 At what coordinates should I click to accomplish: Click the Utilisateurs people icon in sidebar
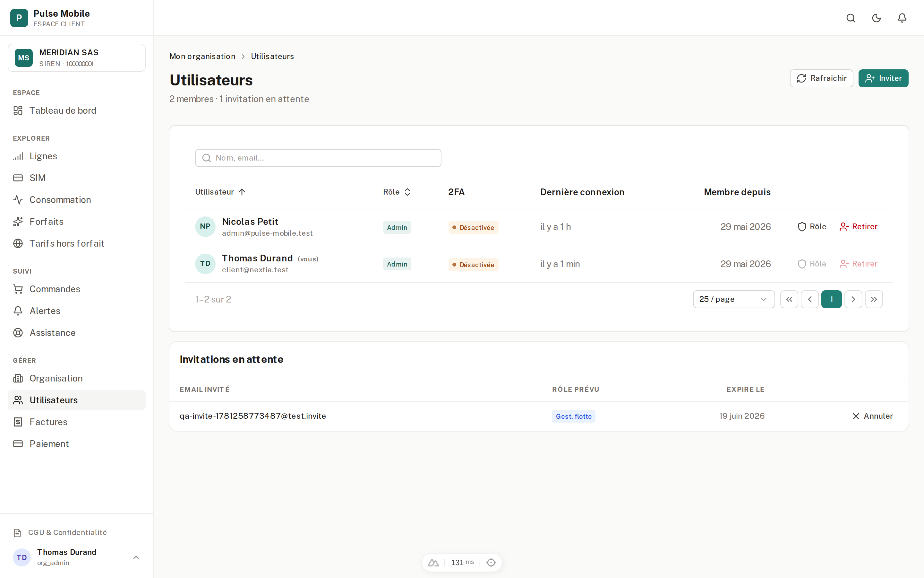tap(18, 400)
